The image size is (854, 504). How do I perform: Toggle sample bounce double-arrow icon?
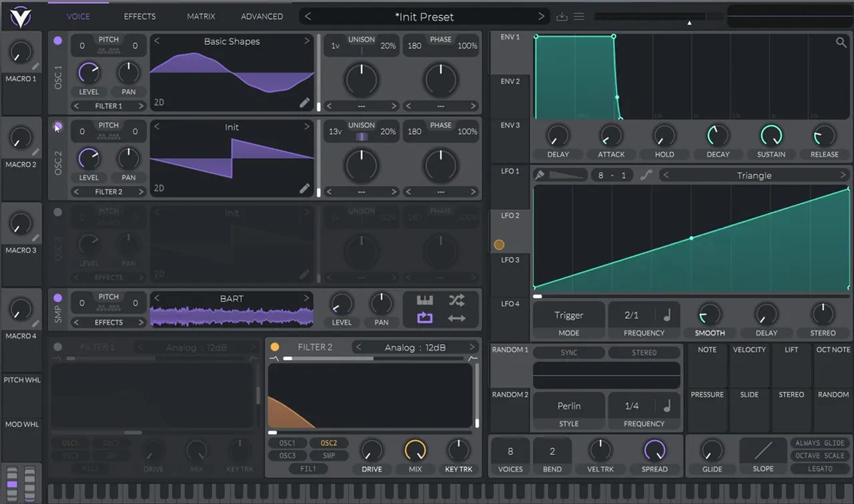click(x=456, y=318)
